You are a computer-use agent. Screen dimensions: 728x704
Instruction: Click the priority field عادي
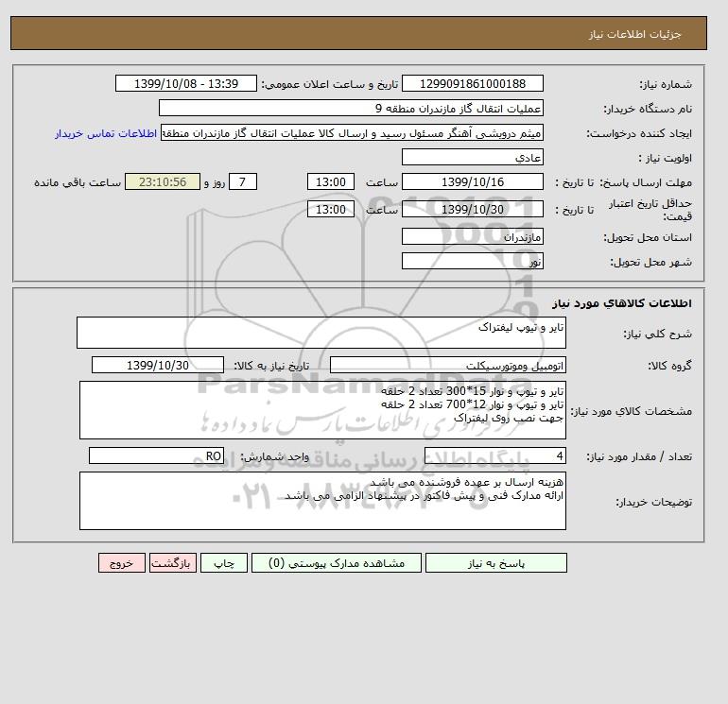coord(472,157)
